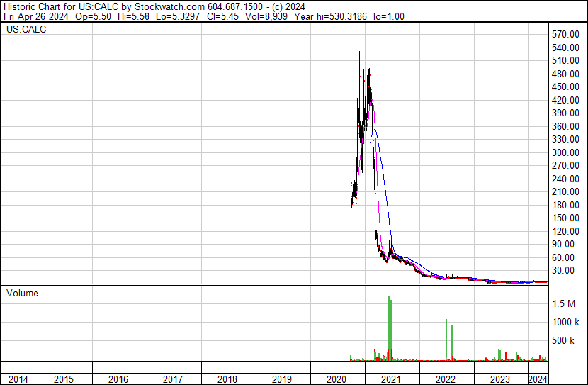Click the Volume panel label
Screen dimensions: 588x385
(22, 293)
